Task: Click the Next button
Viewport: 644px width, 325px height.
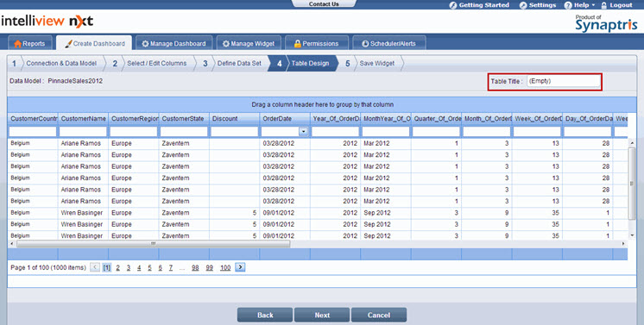Action: [x=322, y=316]
